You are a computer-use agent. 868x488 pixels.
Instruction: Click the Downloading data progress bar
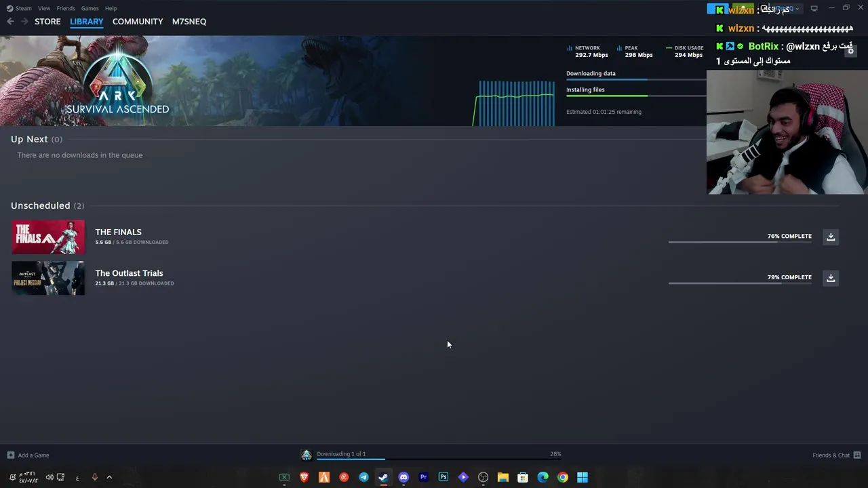(636, 79)
